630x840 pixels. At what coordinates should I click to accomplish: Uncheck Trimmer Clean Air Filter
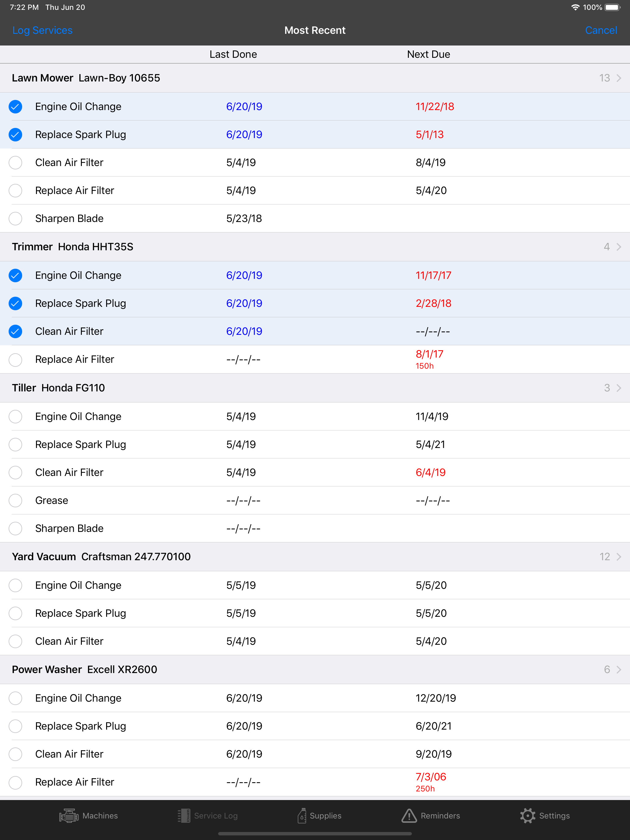(x=16, y=331)
